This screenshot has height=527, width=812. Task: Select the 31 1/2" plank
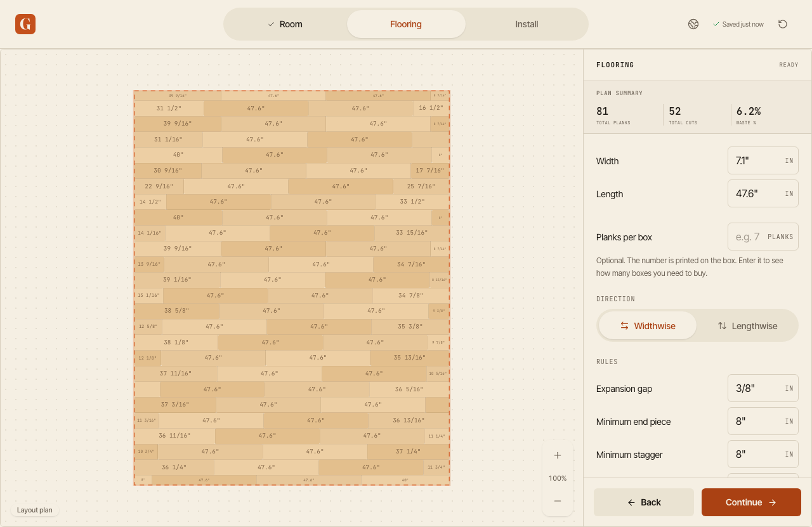pos(169,108)
